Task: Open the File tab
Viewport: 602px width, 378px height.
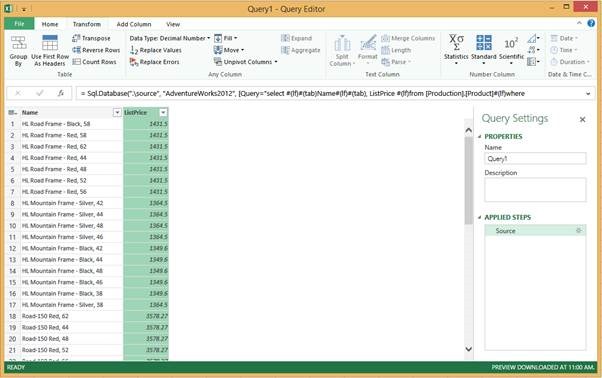Action: pos(19,24)
